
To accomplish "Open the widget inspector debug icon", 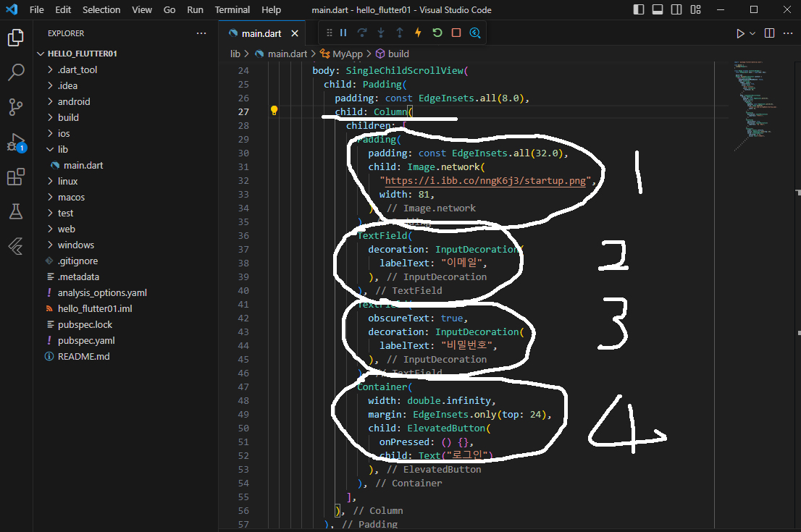I will point(475,33).
